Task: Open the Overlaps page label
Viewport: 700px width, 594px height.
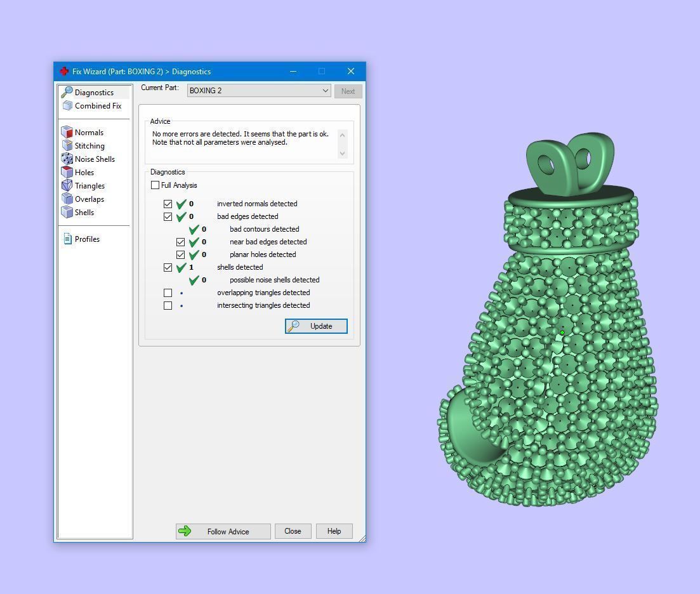Action: point(89,199)
